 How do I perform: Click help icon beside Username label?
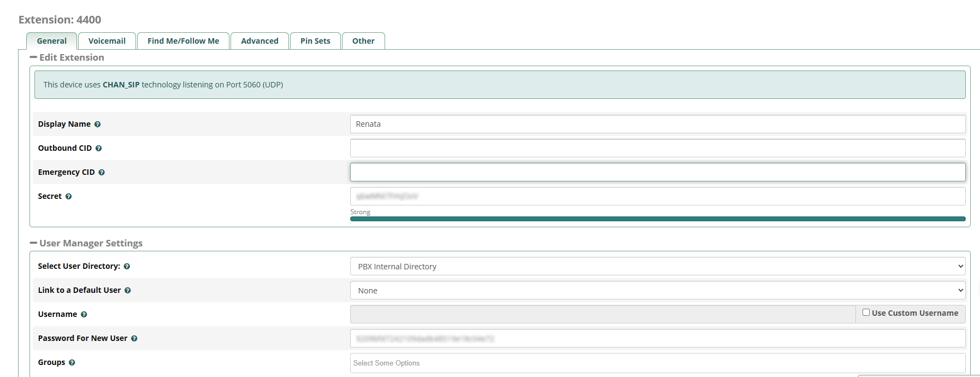[x=84, y=315]
